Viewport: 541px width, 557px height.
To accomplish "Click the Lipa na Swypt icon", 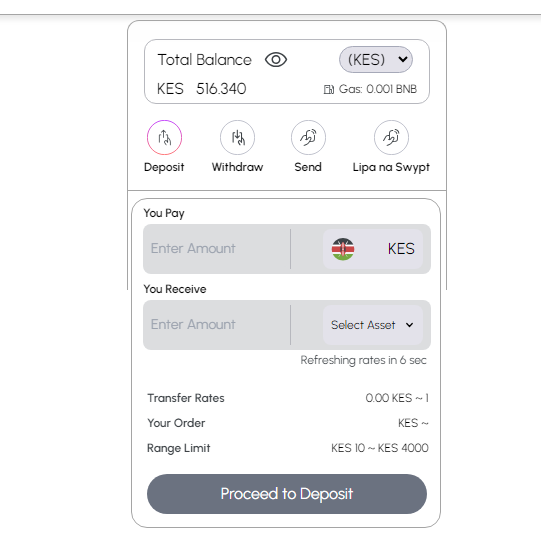I will pyautogui.click(x=391, y=137).
